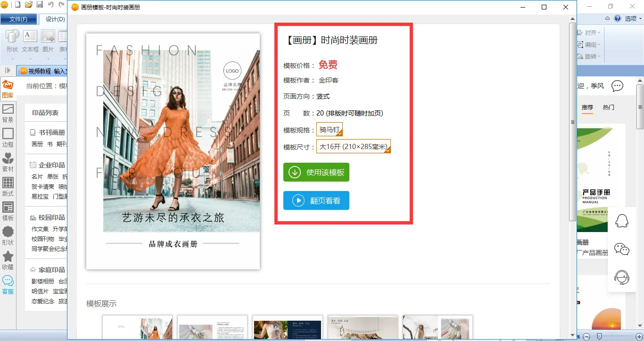Open the 单张 single sheet category link

point(53,176)
